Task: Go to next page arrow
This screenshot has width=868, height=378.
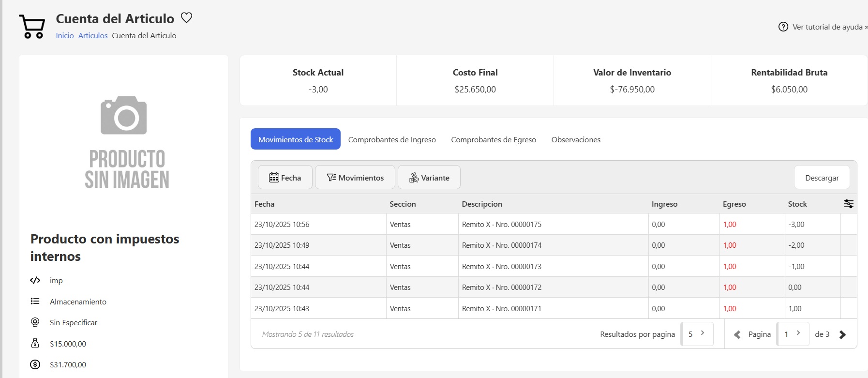Action: (842, 334)
